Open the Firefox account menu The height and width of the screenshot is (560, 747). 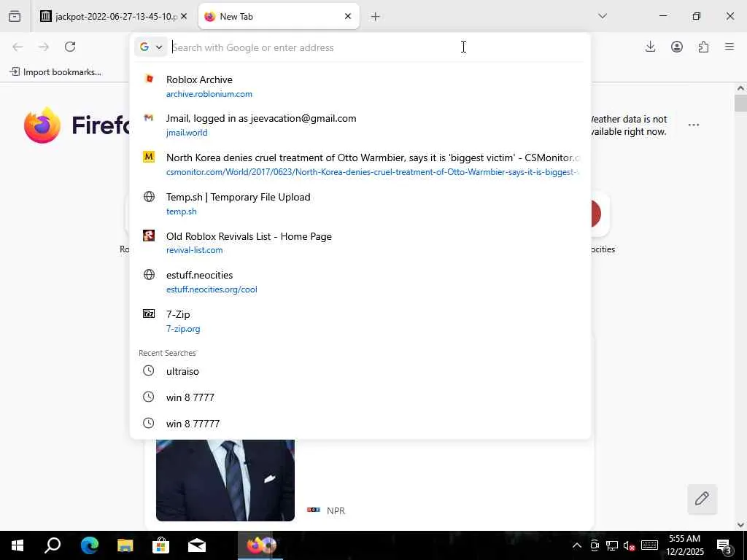coord(677,47)
